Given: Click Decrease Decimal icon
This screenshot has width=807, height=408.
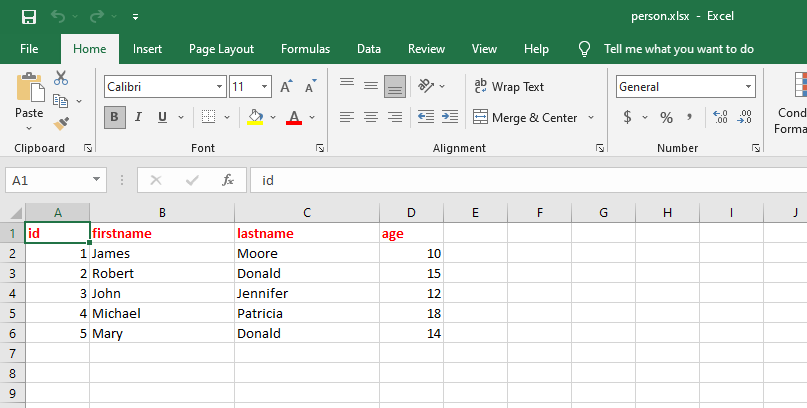Looking at the screenshot, I should 745,117.
